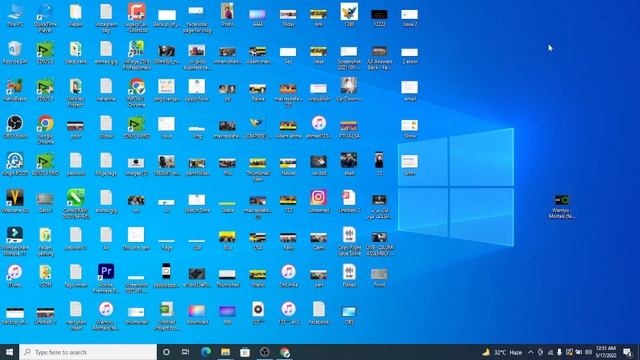This screenshot has width=640, height=360.
Task: Open OBS Studio desktop shortcut
Action: coord(15,127)
